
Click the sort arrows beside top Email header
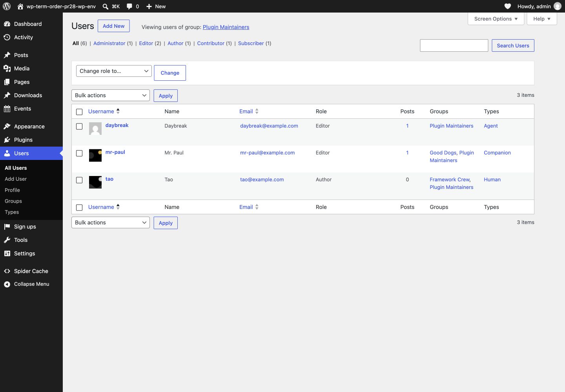point(257,111)
